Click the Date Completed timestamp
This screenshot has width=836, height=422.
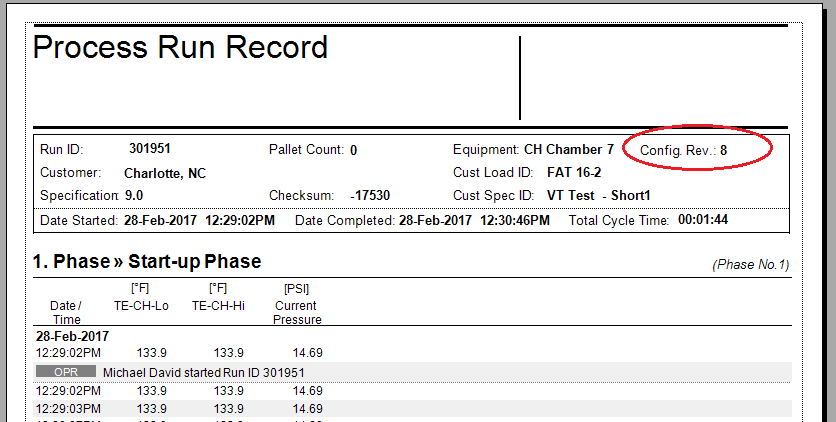(x=473, y=219)
